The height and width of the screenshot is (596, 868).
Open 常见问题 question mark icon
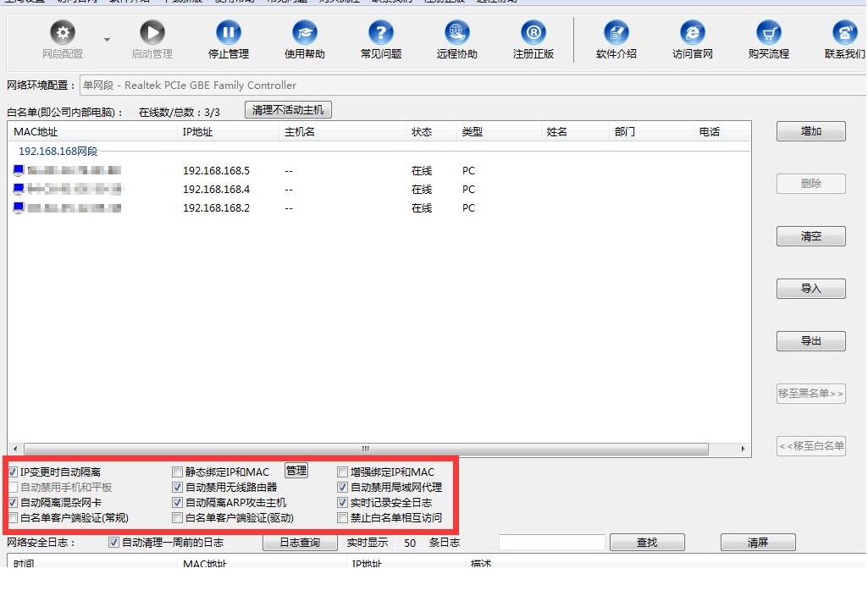point(381,33)
